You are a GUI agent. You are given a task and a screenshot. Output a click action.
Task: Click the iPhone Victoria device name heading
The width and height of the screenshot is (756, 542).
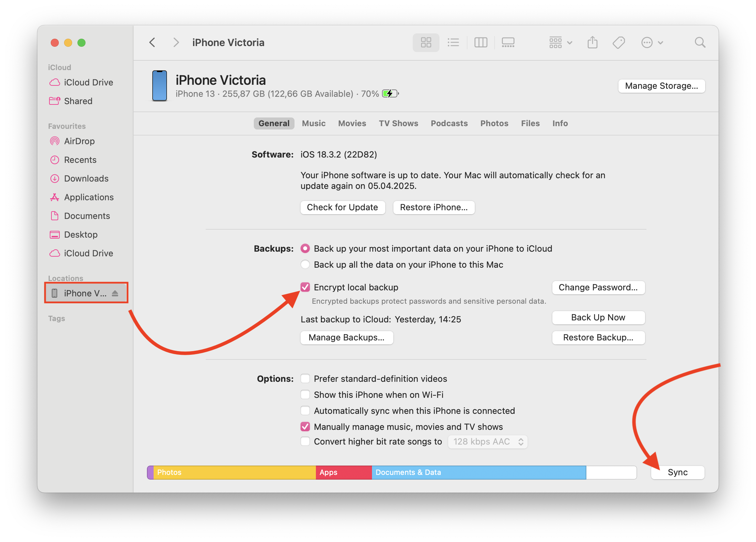220,80
